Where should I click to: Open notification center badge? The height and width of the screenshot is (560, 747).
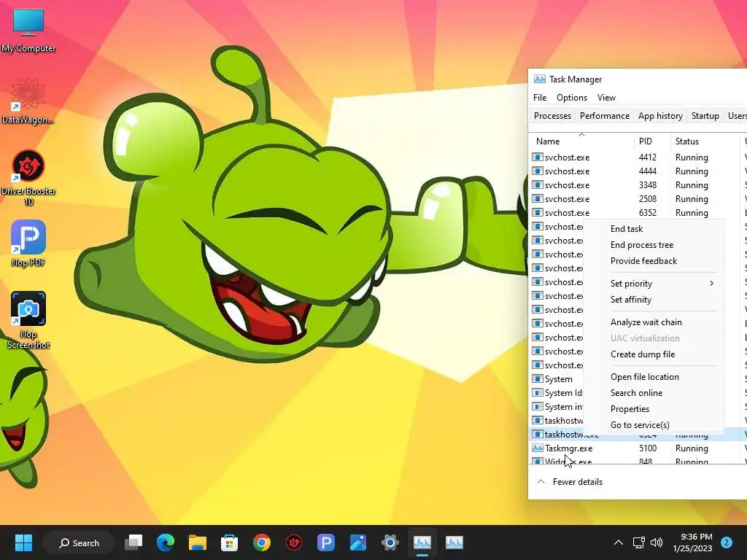pyautogui.click(x=727, y=542)
